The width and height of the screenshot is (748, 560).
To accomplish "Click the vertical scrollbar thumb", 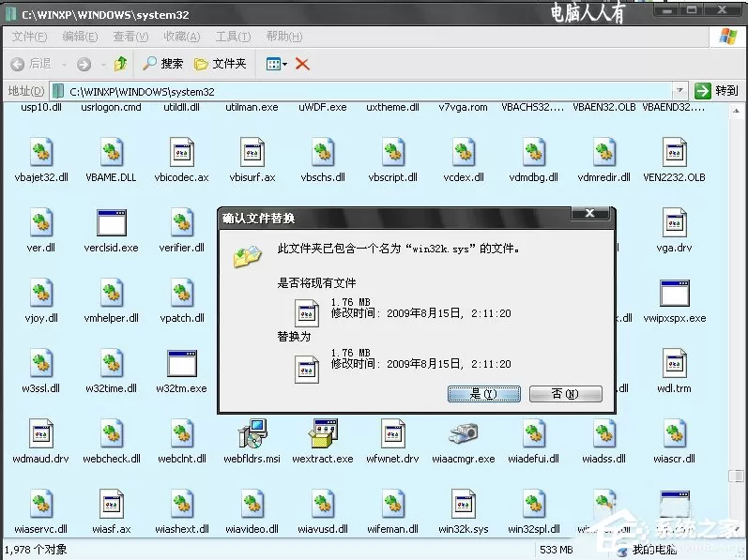I will coord(736,476).
